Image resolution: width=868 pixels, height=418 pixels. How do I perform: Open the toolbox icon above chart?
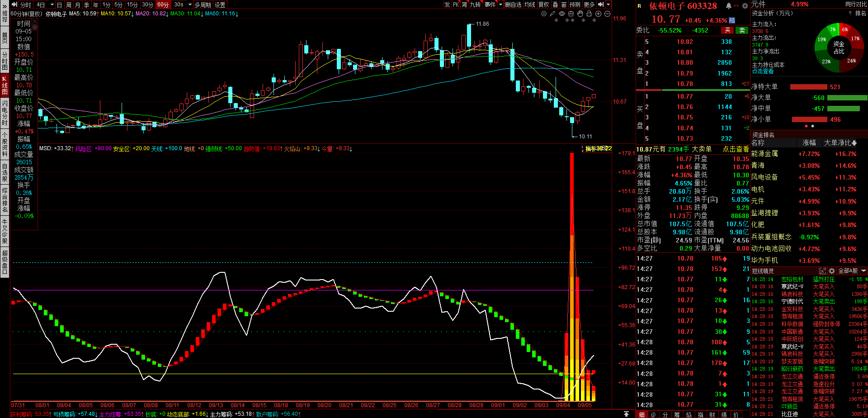coord(571,14)
